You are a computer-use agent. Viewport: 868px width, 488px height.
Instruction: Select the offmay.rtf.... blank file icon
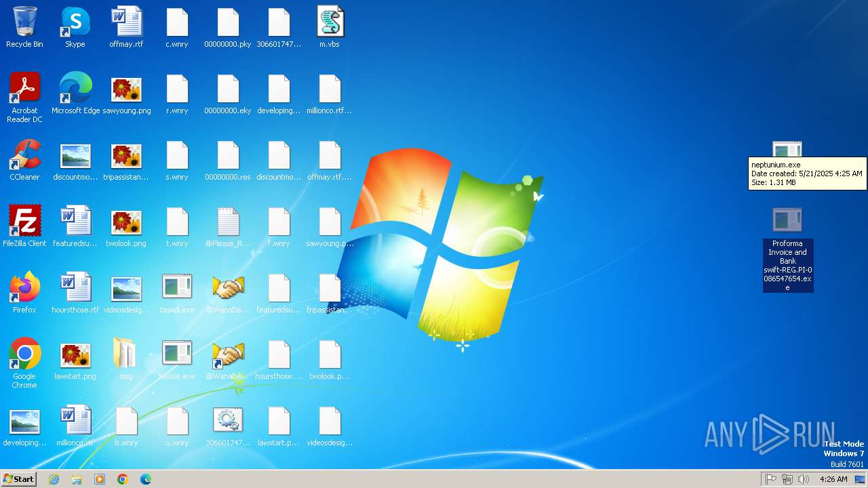pyautogui.click(x=330, y=160)
